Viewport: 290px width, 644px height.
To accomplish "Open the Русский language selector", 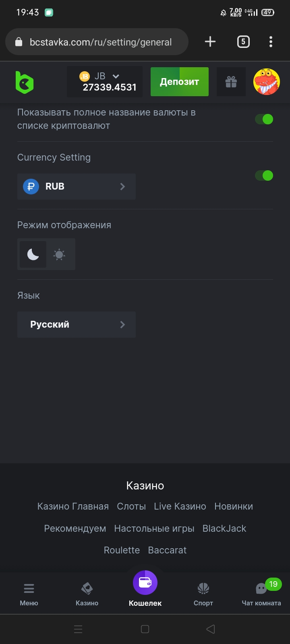I will (77, 324).
